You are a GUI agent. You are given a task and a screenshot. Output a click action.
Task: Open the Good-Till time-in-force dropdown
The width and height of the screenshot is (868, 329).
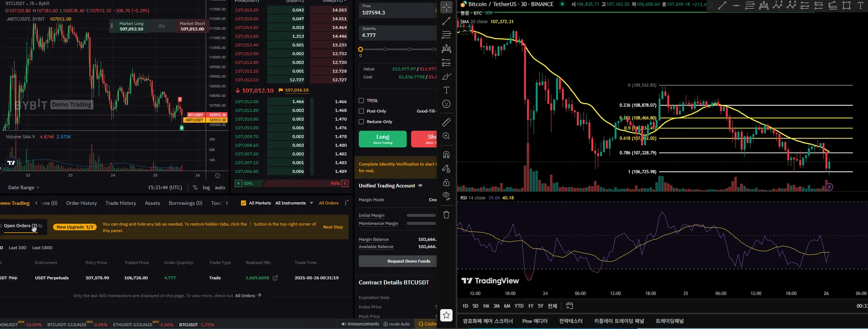[x=426, y=111]
